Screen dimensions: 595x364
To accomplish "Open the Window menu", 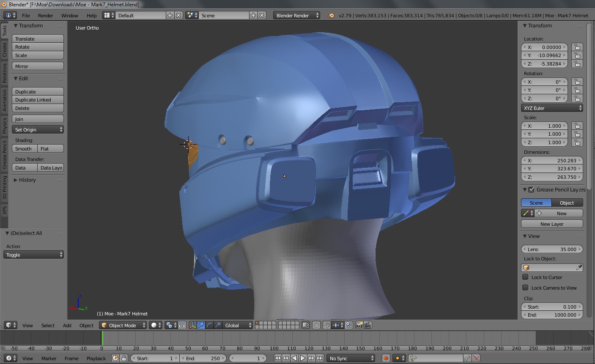I will (69, 16).
